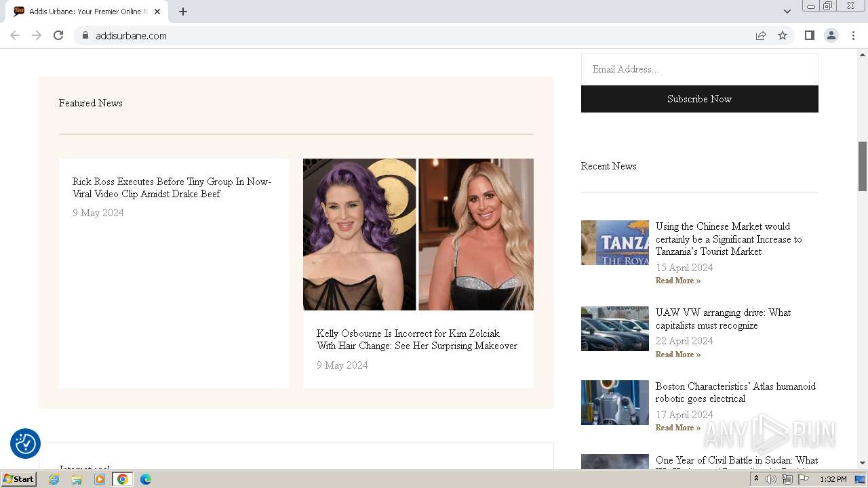Viewport: 868px width, 488px height.
Task: Launch Internet Explorer from the taskbar
Action: tap(54, 479)
